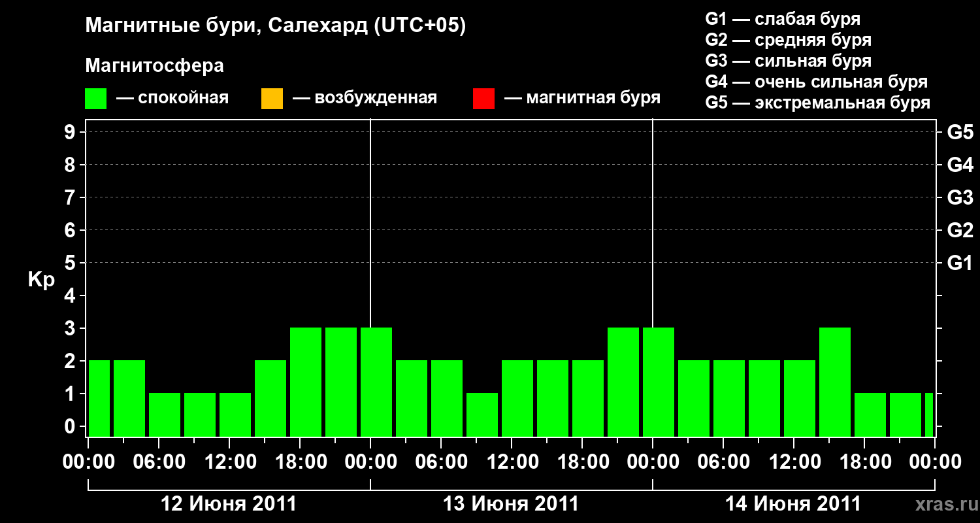Click the «— возбужденная» legend label
The height and width of the screenshot is (523, 980).
[365, 98]
